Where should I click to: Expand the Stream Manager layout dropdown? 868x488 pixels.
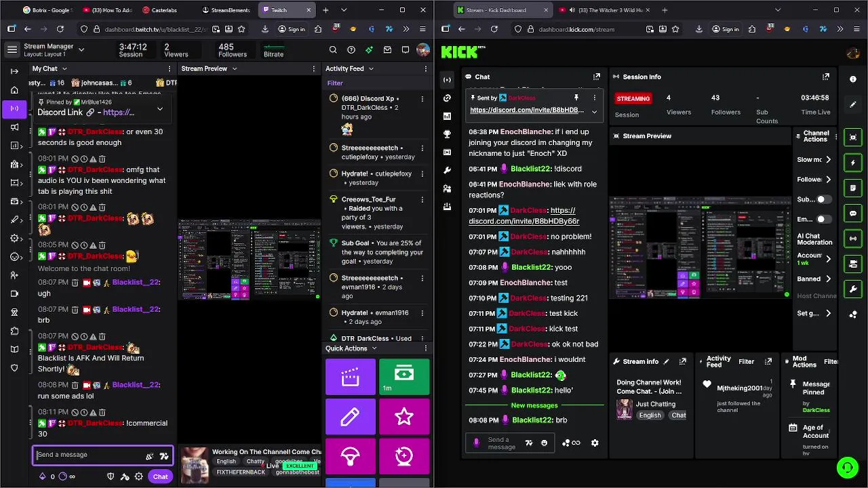tap(81, 49)
